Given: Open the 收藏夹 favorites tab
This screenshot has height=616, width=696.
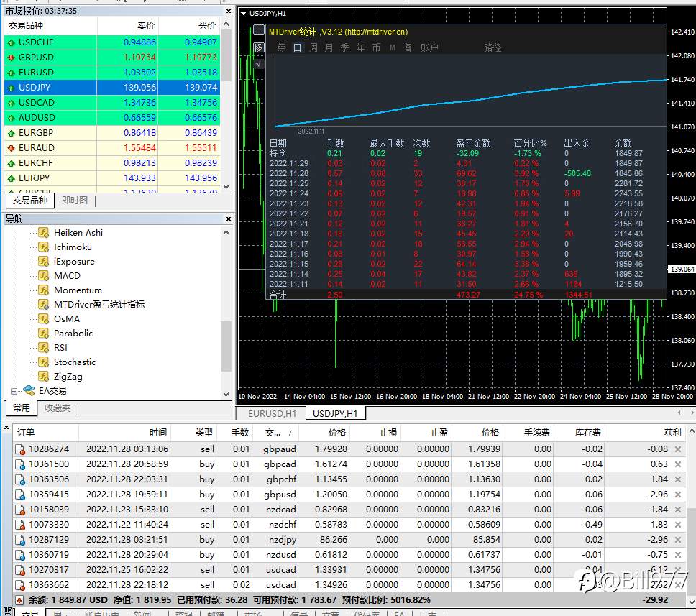Looking at the screenshot, I should pos(58,408).
